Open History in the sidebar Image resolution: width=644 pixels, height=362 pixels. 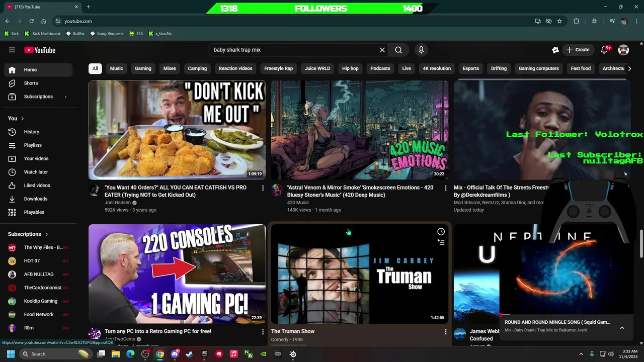tap(39, 132)
